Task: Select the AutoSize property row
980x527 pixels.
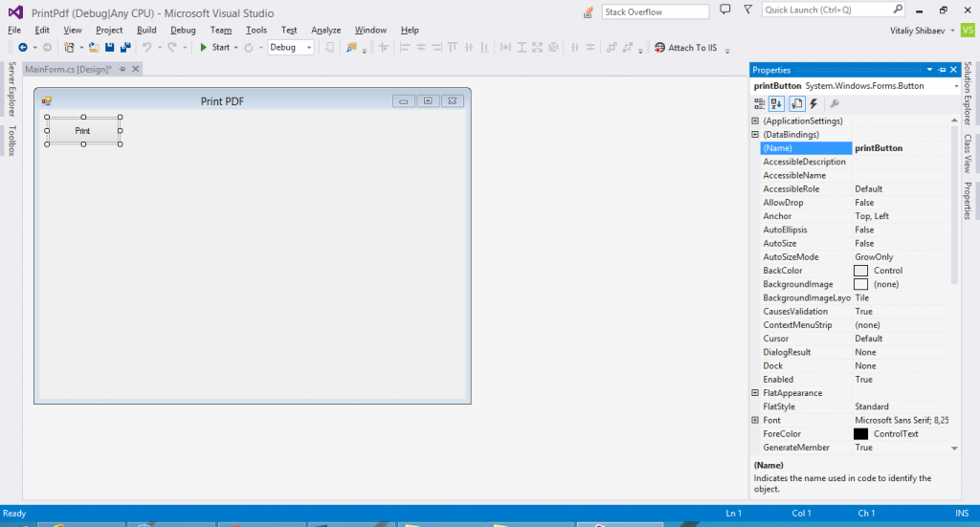Action: 855,244
